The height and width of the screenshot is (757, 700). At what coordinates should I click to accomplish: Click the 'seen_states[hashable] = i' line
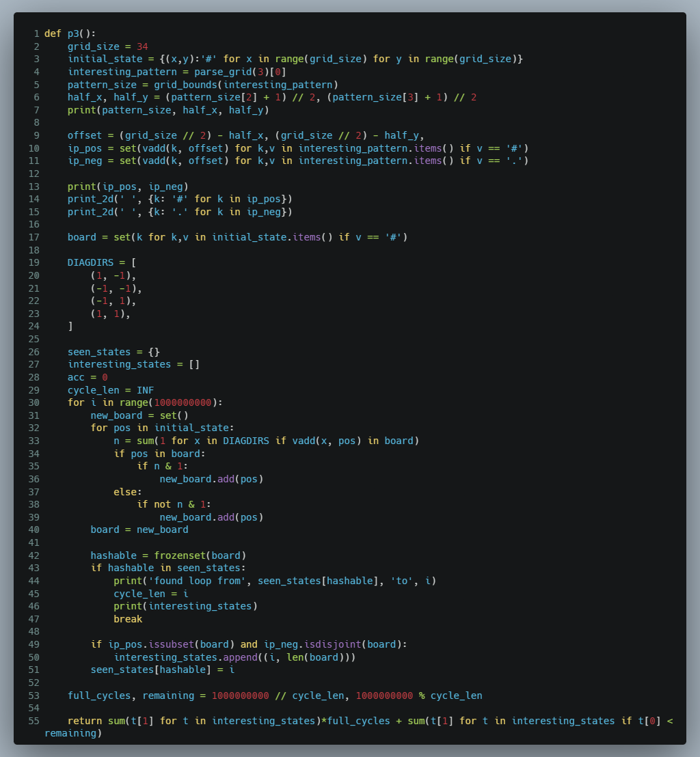pyautogui.click(x=162, y=670)
